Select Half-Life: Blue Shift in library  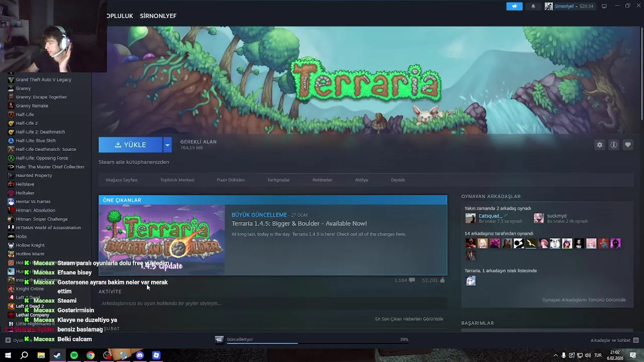coord(36,141)
